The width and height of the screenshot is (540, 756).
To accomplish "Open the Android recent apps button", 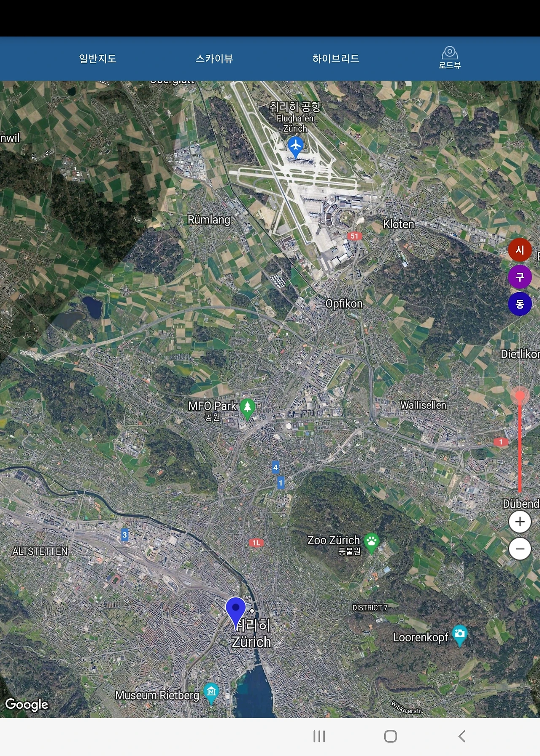I will click(319, 737).
